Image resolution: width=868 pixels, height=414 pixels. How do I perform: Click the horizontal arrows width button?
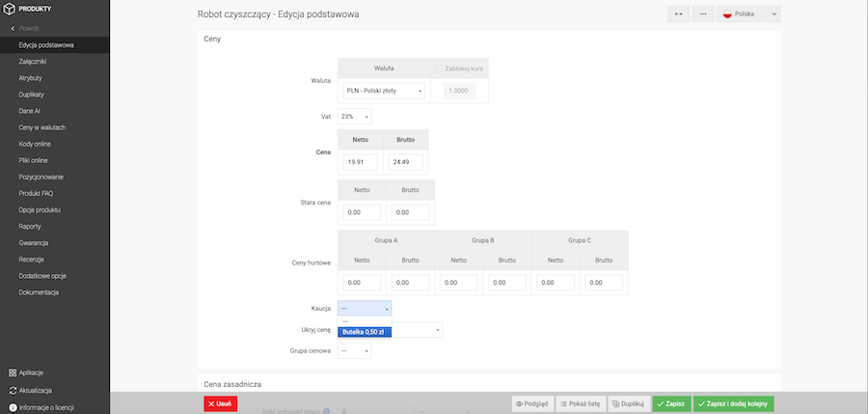click(678, 14)
